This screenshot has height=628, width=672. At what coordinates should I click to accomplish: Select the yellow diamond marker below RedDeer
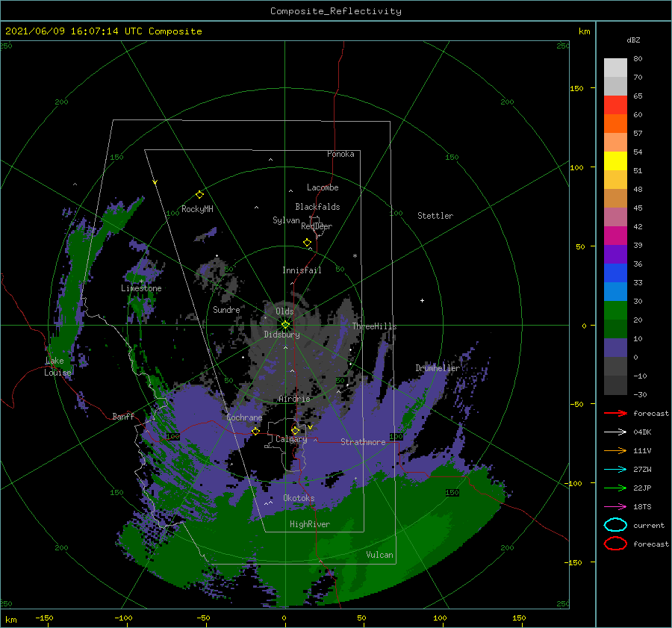[x=307, y=243]
